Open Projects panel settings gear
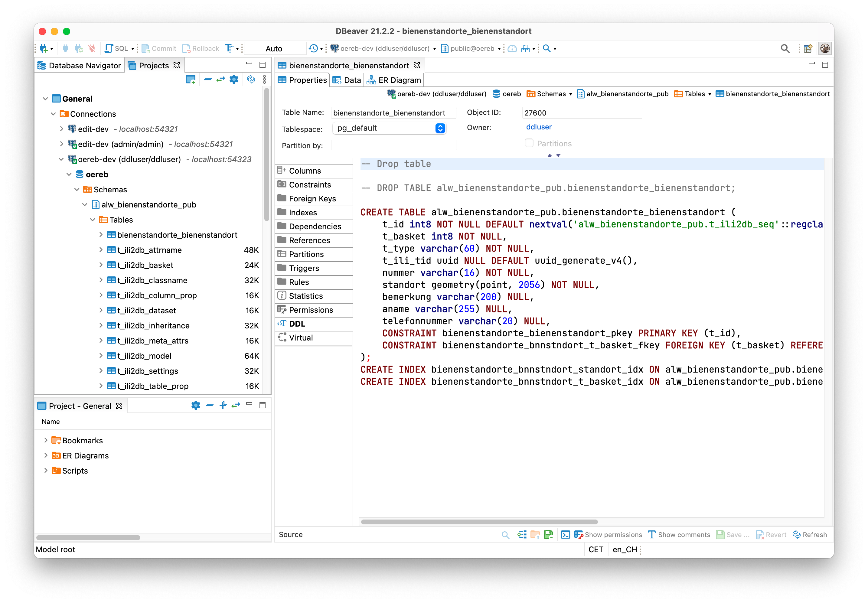Image resolution: width=868 pixels, height=603 pixels. [x=234, y=79]
